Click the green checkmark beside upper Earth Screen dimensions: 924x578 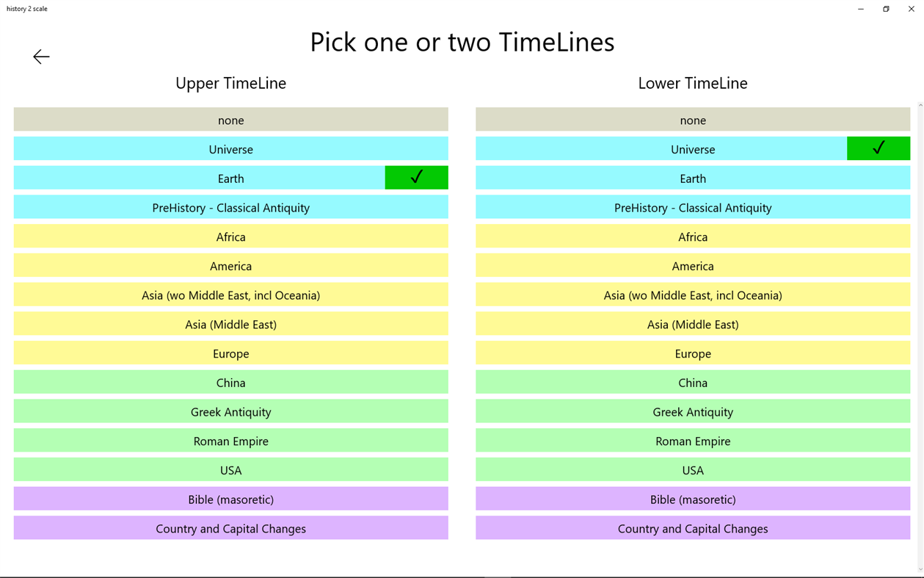click(x=416, y=178)
